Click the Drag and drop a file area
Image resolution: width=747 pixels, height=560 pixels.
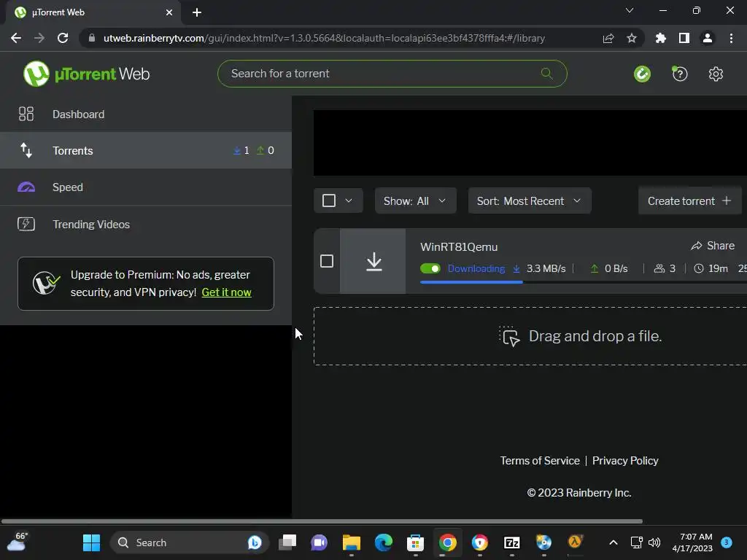click(530, 336)
